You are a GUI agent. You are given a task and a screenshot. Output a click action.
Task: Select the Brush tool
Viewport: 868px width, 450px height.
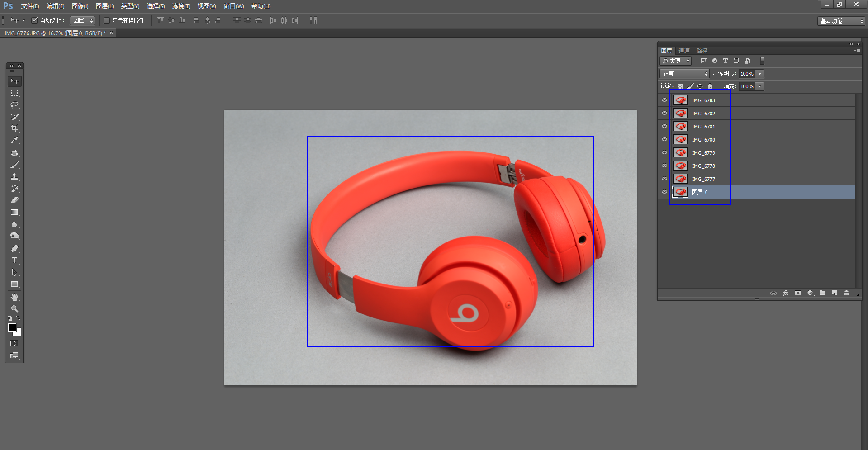14,165
